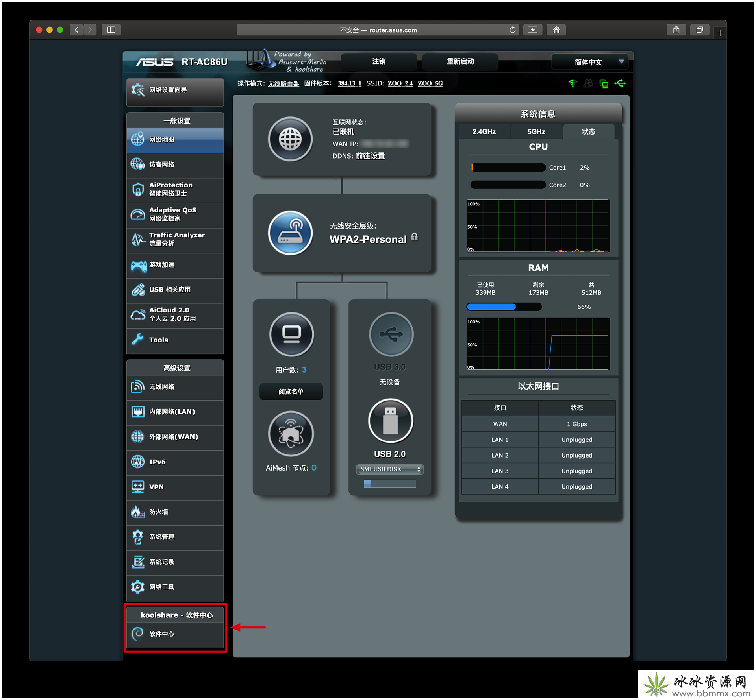756x700 pixels.
Task: Open a new Safari tab
Action: tap(720, 33)
